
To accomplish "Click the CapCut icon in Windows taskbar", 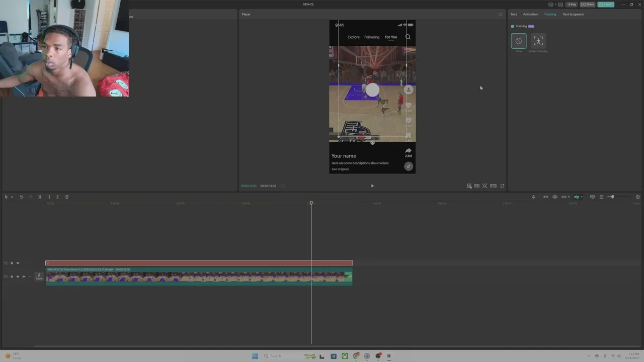I will [389, 356].
